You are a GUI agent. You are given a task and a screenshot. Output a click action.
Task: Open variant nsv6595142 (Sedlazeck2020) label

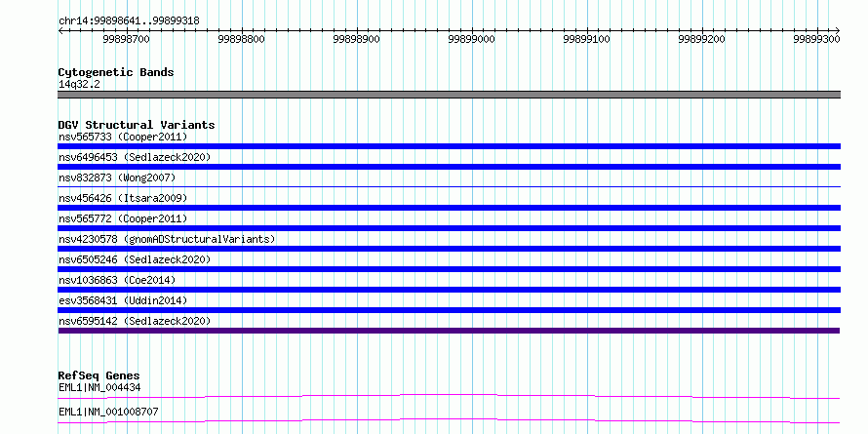click(x=135, y=321)
